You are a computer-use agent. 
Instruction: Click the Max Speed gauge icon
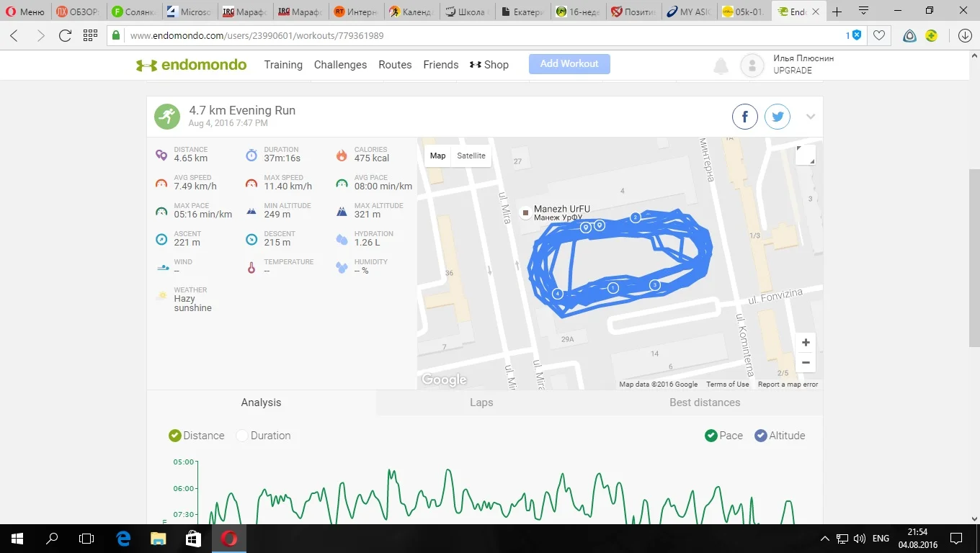[251, 183]
